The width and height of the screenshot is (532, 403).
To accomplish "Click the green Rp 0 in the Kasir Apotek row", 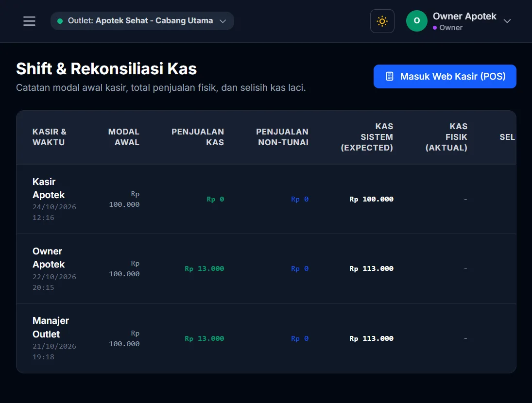I will pyautogui.click(x=215, y=199).
